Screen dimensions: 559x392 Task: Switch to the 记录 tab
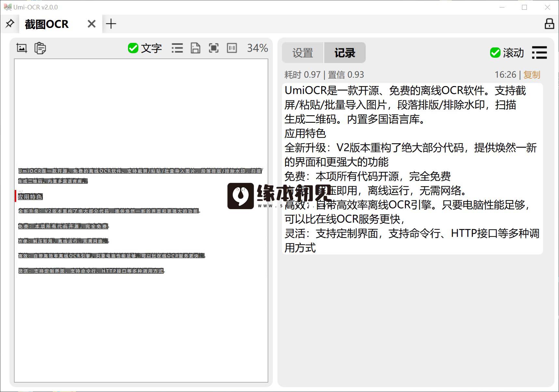(x=345, y=53)
